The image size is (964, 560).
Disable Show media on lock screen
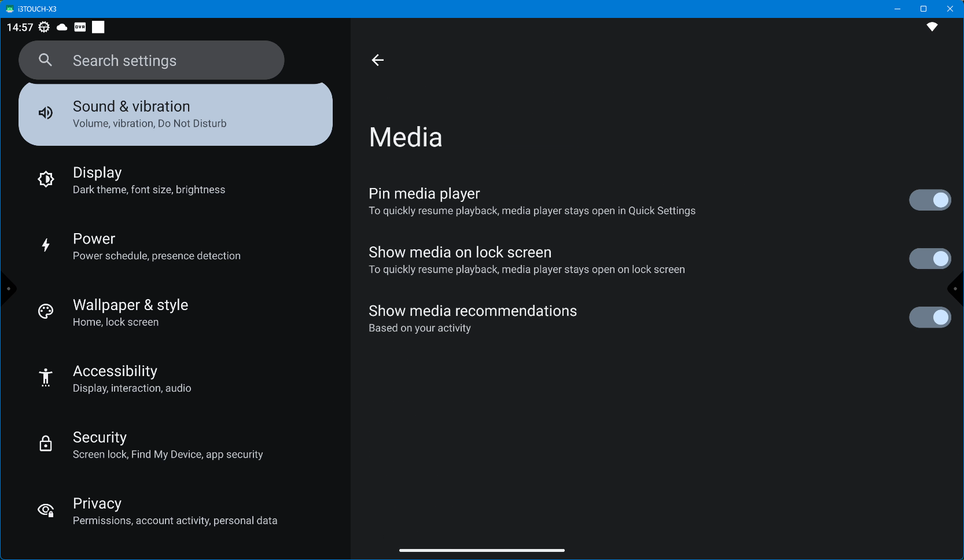(929, 259)
